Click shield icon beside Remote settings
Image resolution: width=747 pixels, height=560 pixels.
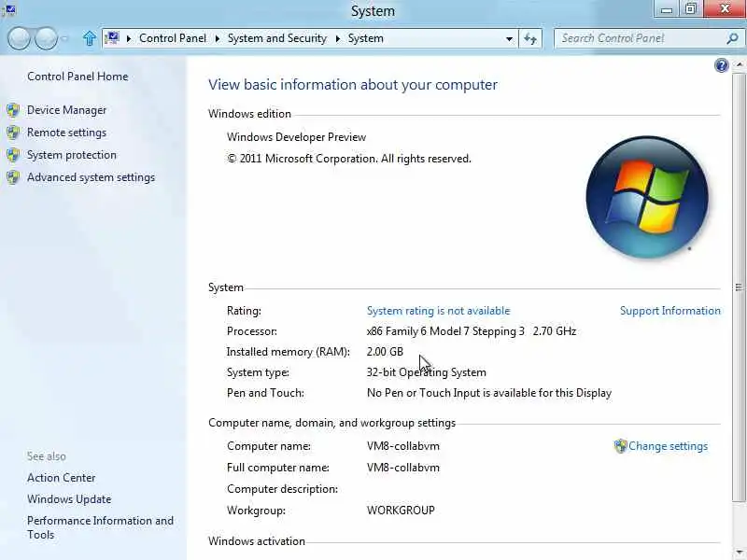(x=13, y=133)
